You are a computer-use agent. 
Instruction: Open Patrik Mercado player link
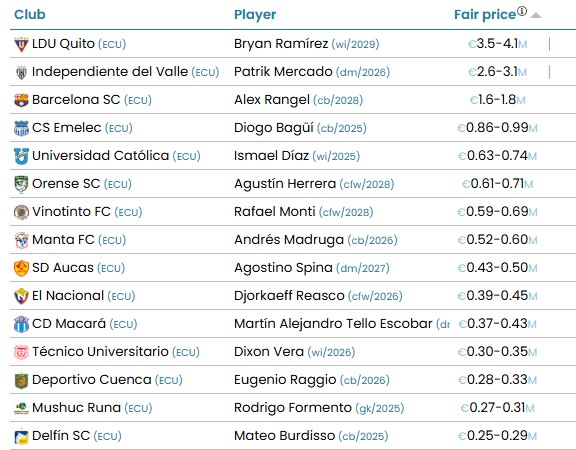[x=283, y=72]
